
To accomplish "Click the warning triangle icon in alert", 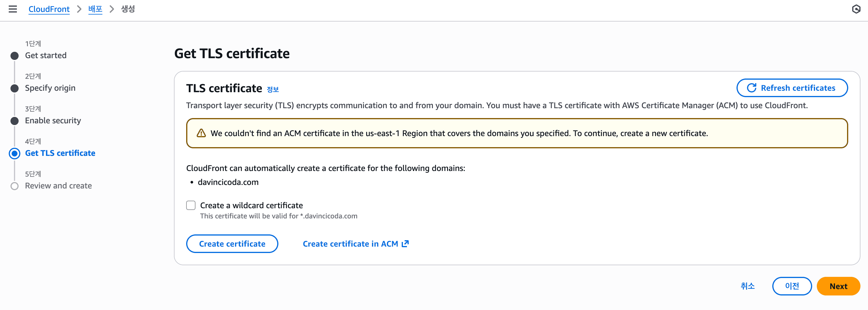I will (x=201, y=133).
